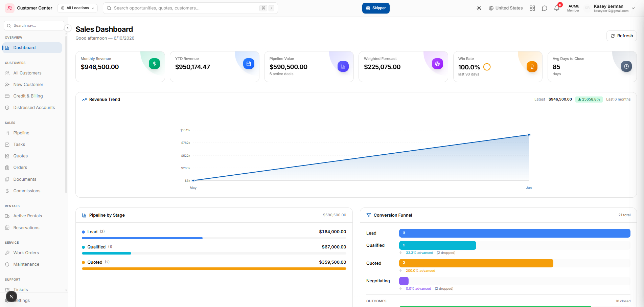Click the Quotes document icon in sidebar
This screenshot has width=644, height=307.
tap(7, 156)
